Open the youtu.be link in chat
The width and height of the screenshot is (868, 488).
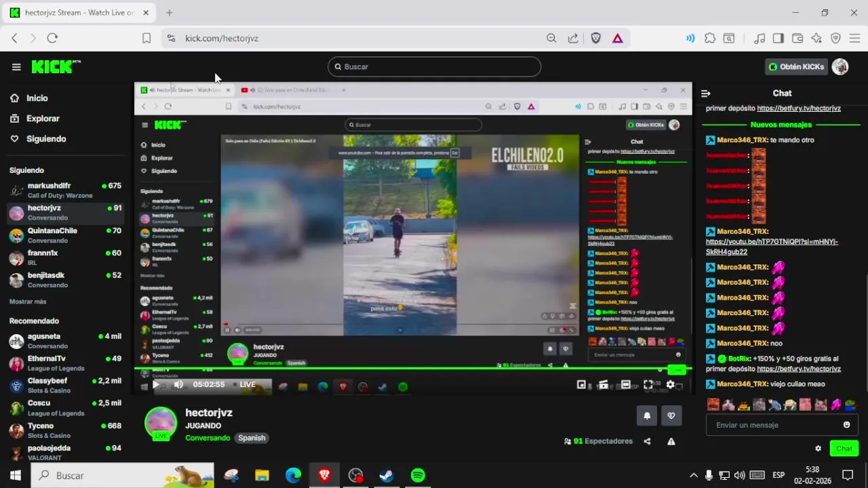[772, 247]
